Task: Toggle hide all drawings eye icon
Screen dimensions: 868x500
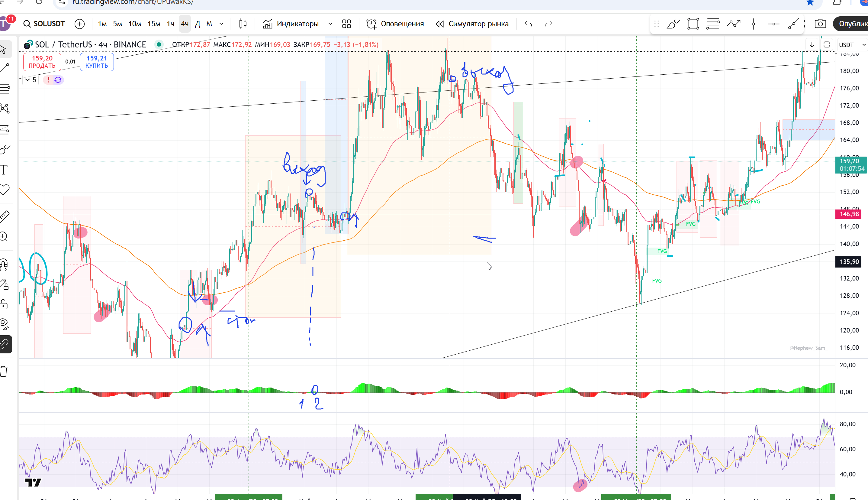Action: tap(4, 324)
